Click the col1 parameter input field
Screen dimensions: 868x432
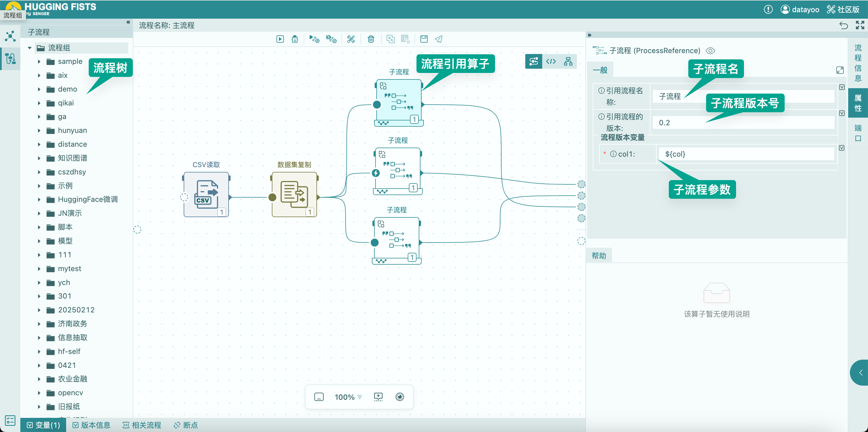click(746, 154)
